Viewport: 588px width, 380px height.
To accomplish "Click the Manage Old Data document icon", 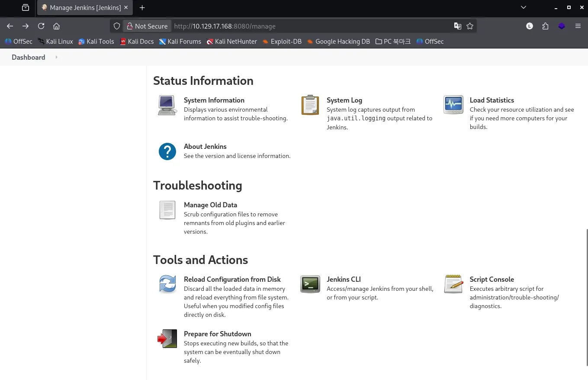I will click(167, 210).
